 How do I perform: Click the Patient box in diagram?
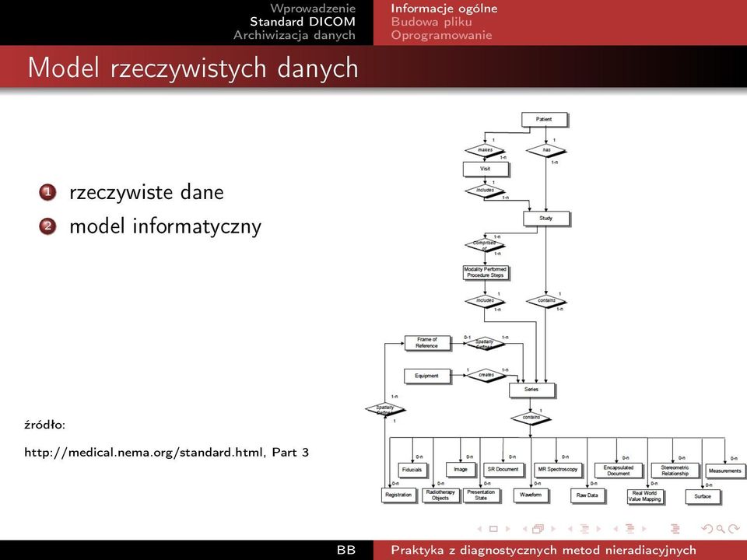point(544,120)
